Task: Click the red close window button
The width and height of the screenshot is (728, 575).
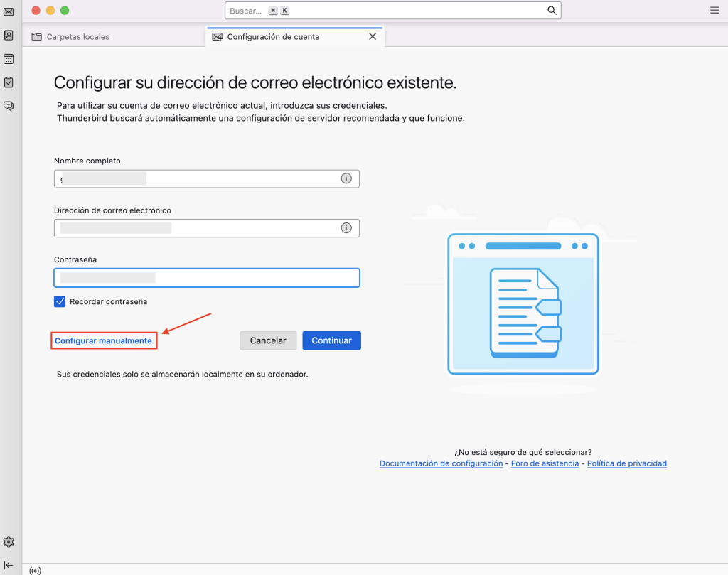Action: tap(36, 10)
